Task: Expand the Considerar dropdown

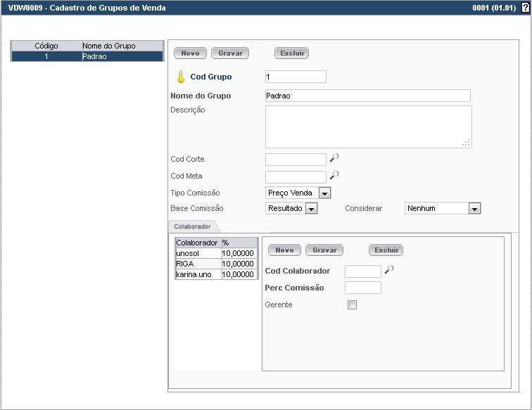Action: [474, 209]
